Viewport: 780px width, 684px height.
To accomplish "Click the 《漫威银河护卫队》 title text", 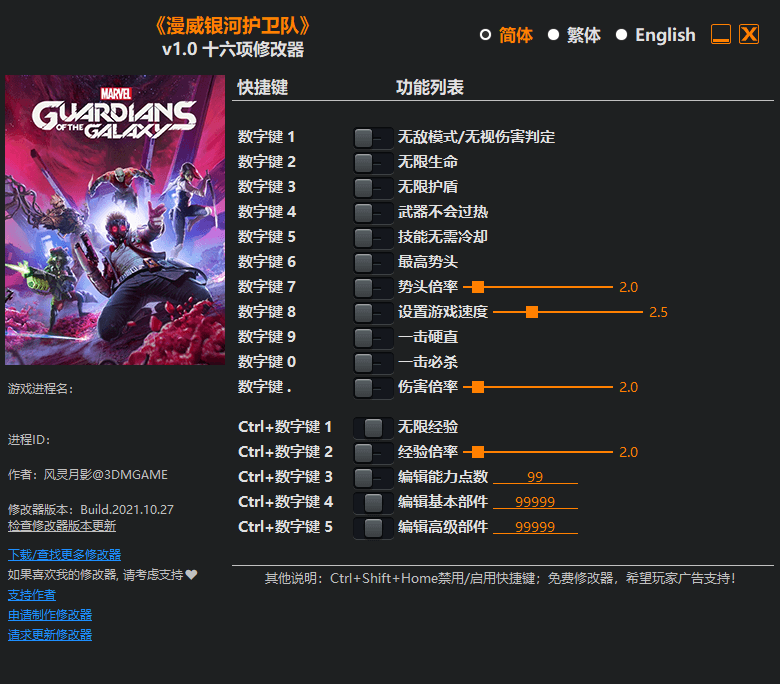I will (233, 25).
